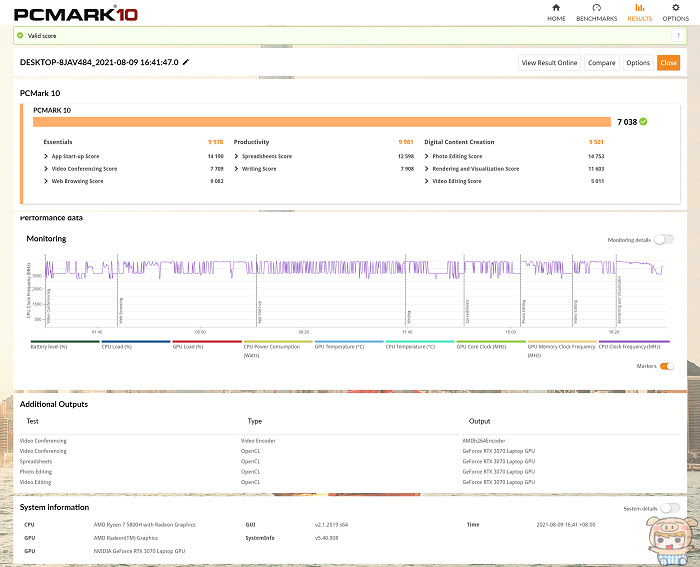Screen dimensions: 700x567
Task: Click the PCMark 10 logo
Action: 75,14
